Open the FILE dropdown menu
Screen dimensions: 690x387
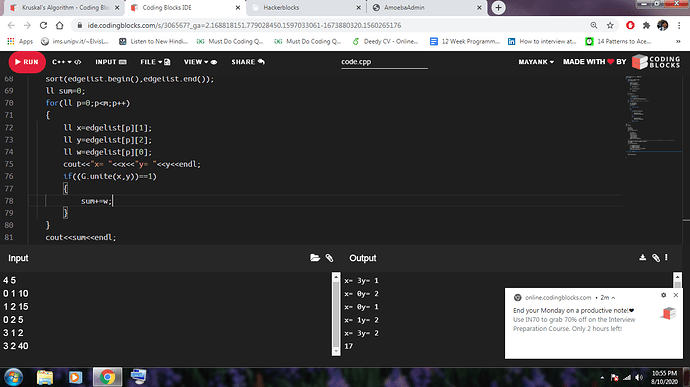tap(155, 62)
